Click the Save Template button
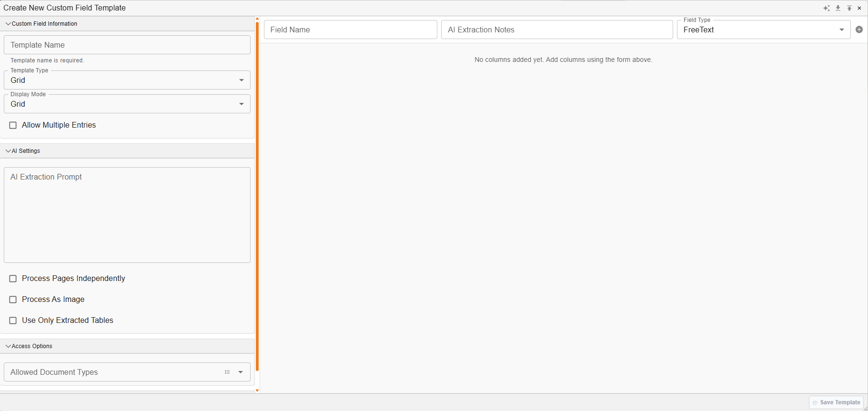This screenshot has height=411, width=868. click(837, 402)
